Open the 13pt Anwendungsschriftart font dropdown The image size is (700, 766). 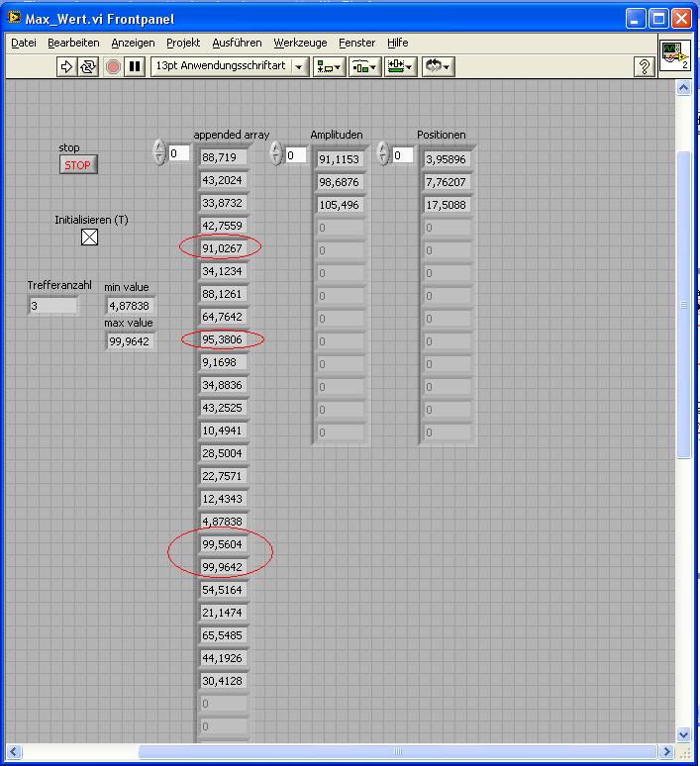230,66
